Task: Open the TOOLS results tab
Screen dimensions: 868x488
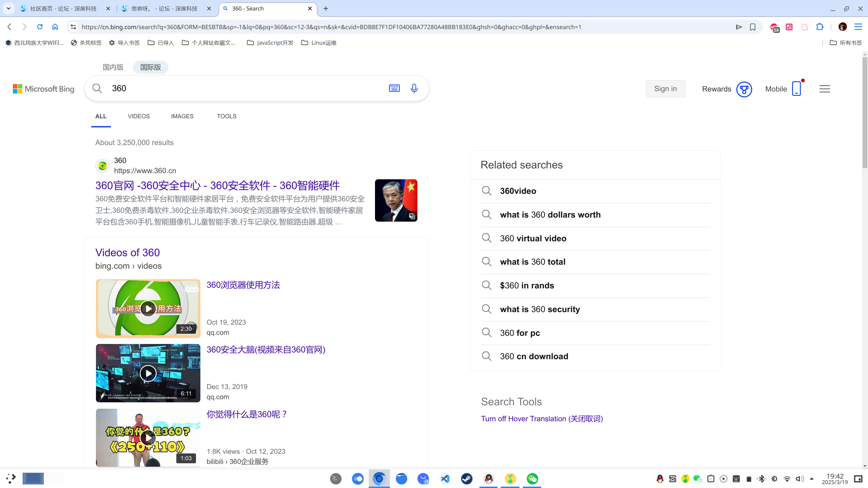Action: point(226,116)
